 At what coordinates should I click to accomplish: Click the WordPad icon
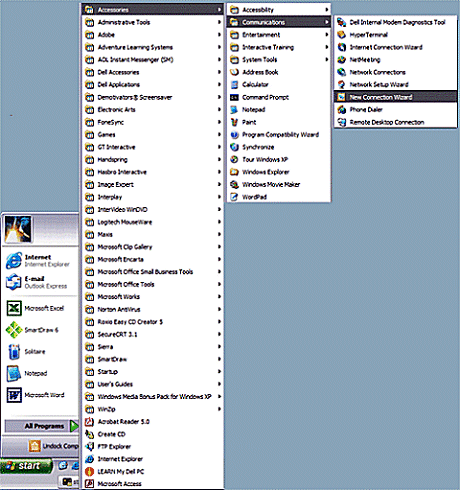[234, 197]
